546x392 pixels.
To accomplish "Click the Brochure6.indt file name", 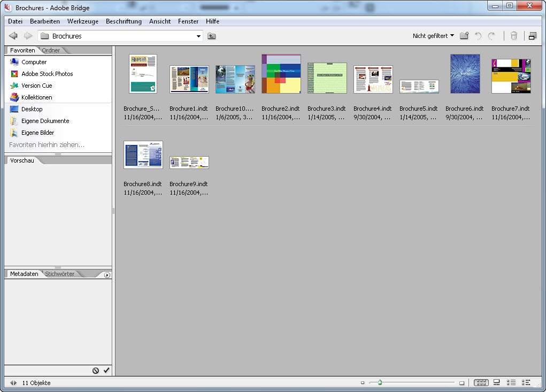I will click(465, 109).
